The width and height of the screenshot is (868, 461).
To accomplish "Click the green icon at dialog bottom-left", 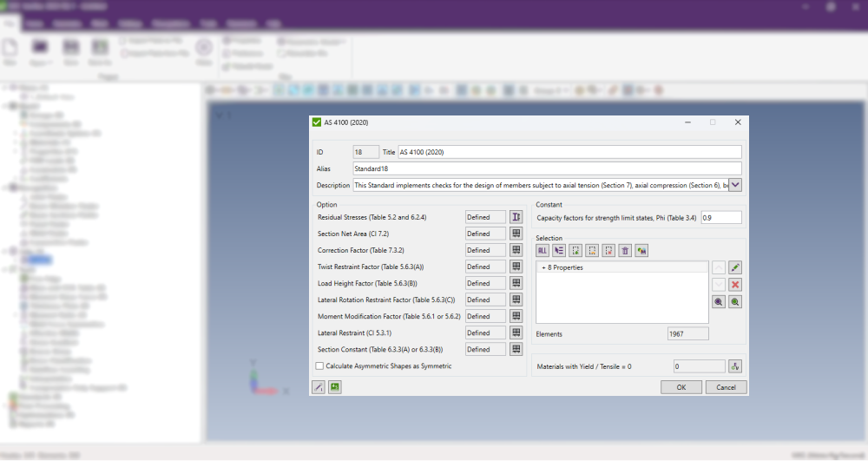I will (x=335, y=387).
